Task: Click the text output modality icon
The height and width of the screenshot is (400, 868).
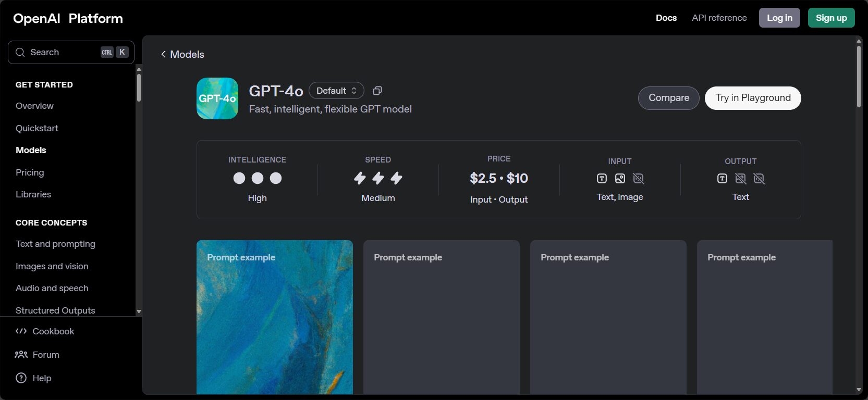Action: click(x=722, y=179)
